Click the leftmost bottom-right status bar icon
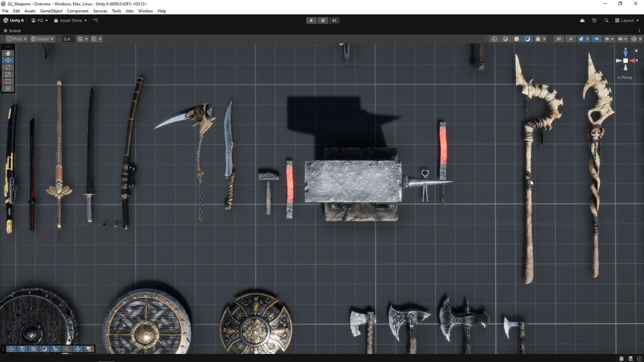Screen dimensions: 644x362 pos(622,358)
